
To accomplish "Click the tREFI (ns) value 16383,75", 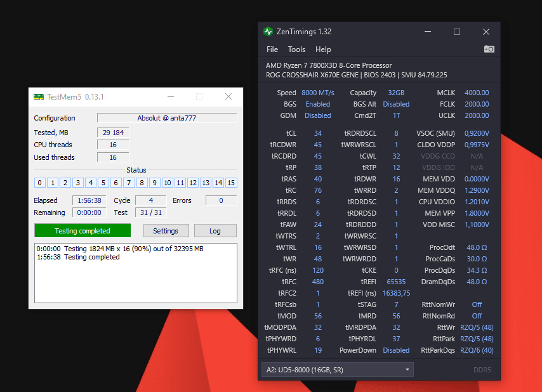I will pos(396,293).
